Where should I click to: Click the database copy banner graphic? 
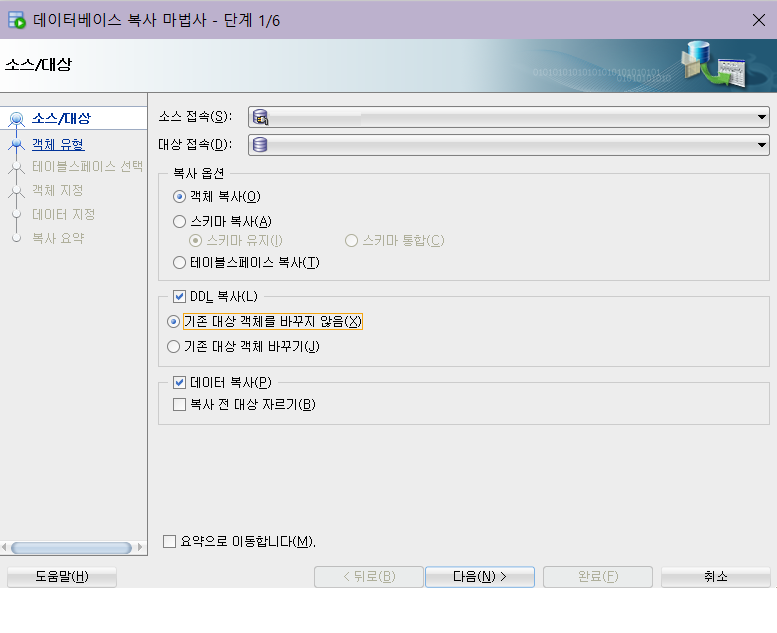tap(714, 64)
